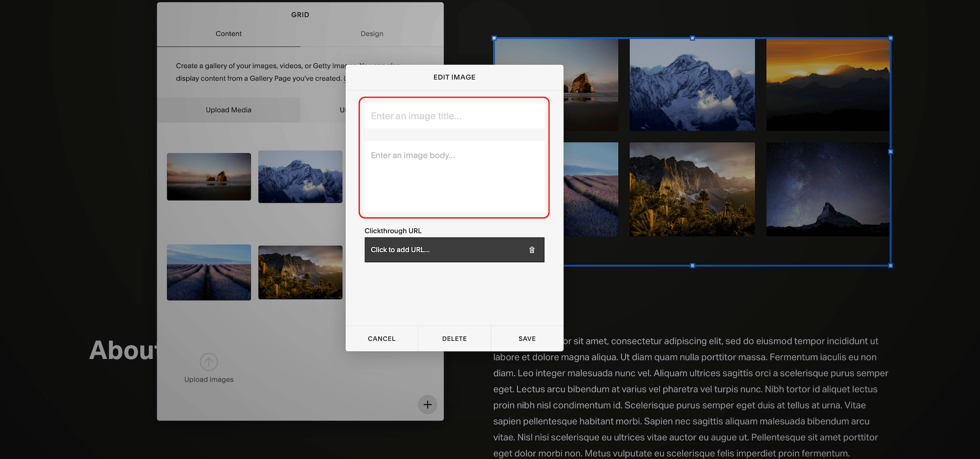This screenshot has height=459, width=980.
Task: Click the Click to add URL field
Action: point(441,249)
